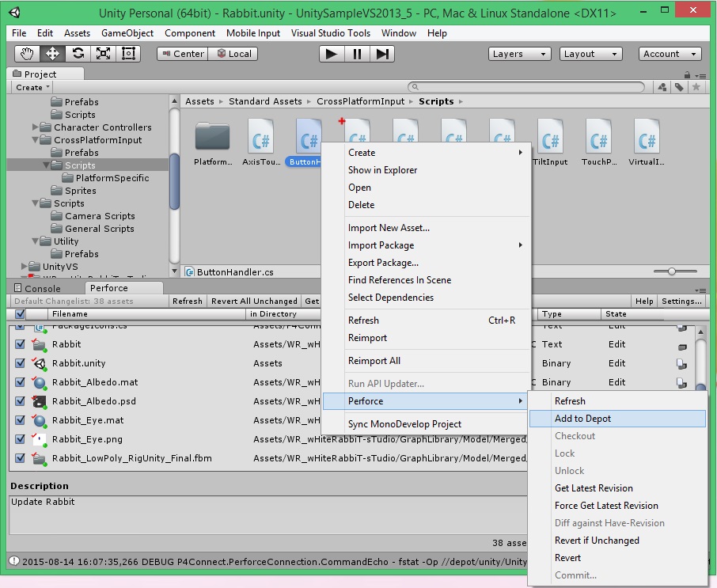Open the Platform folder thumbnail

tap(212, 137)
